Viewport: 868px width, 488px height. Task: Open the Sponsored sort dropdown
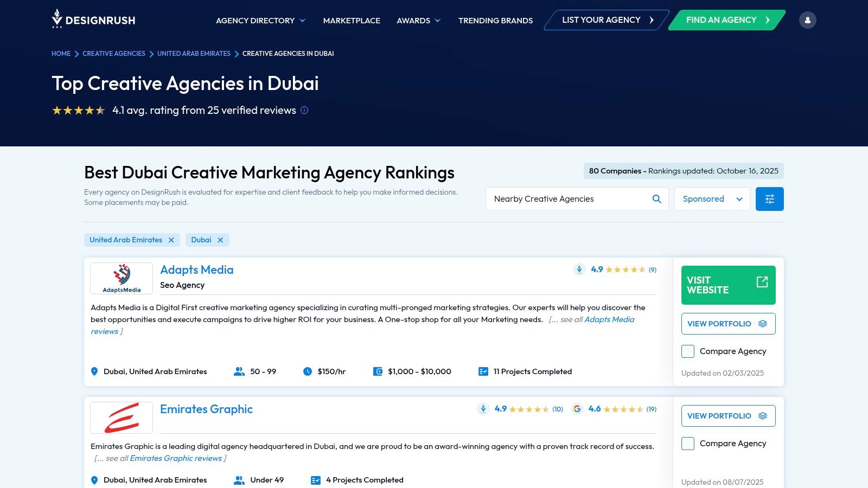(x=712, y=199)
